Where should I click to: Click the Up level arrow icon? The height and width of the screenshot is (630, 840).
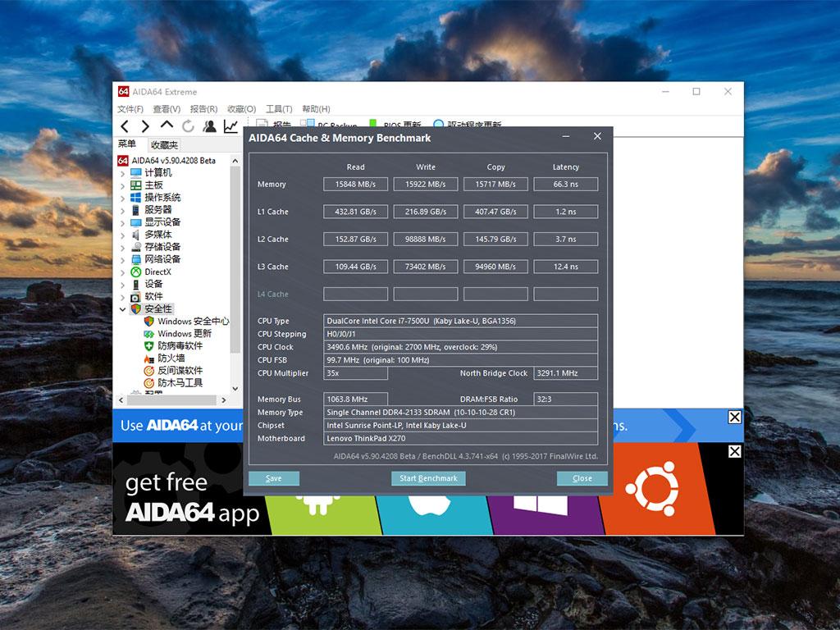tap(167, 126)
